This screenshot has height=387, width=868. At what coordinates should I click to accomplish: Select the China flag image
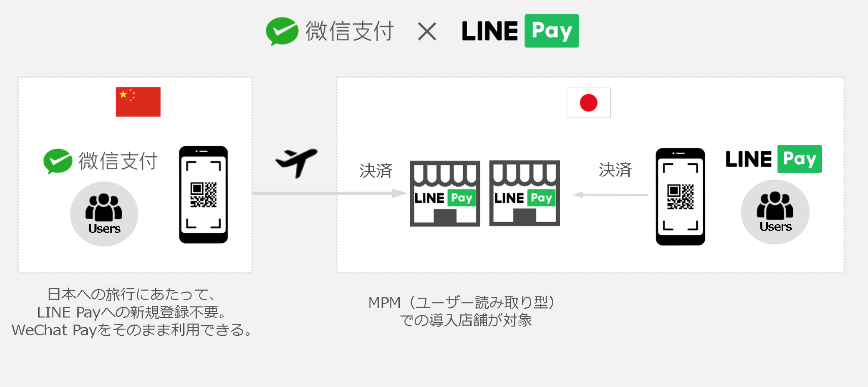pyautogui.click(x=138, y=102)
